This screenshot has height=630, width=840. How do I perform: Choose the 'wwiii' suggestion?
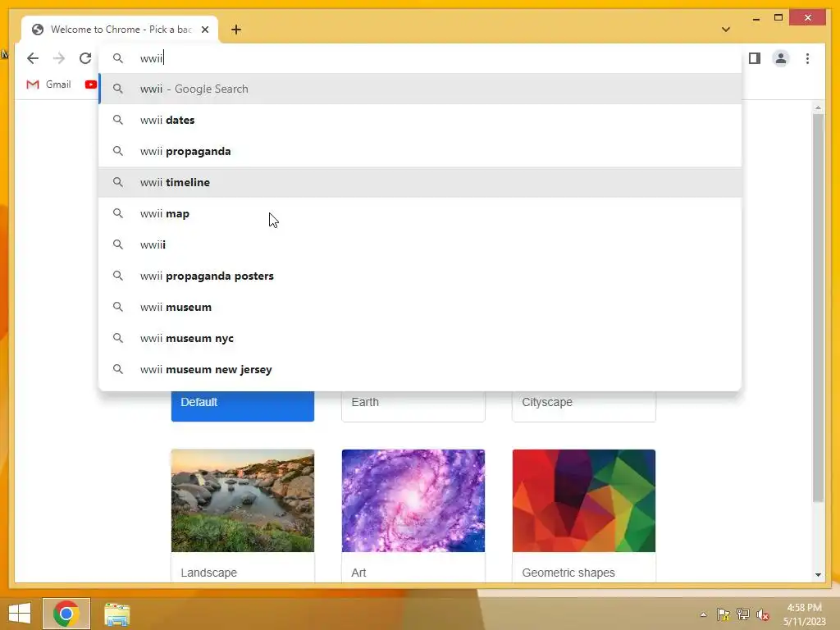[x=420, y=244]
